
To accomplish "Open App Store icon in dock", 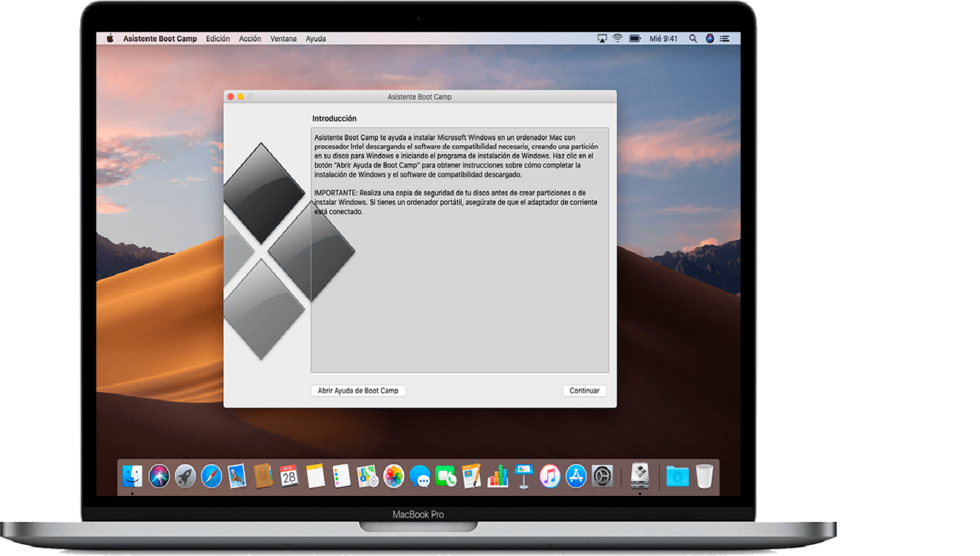I will coord(576,476).
